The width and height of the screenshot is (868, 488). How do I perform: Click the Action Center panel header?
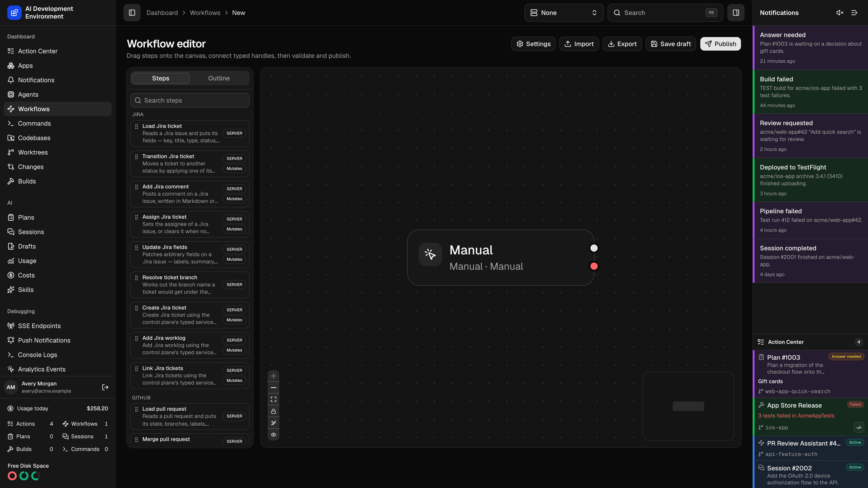pos(811,342)
